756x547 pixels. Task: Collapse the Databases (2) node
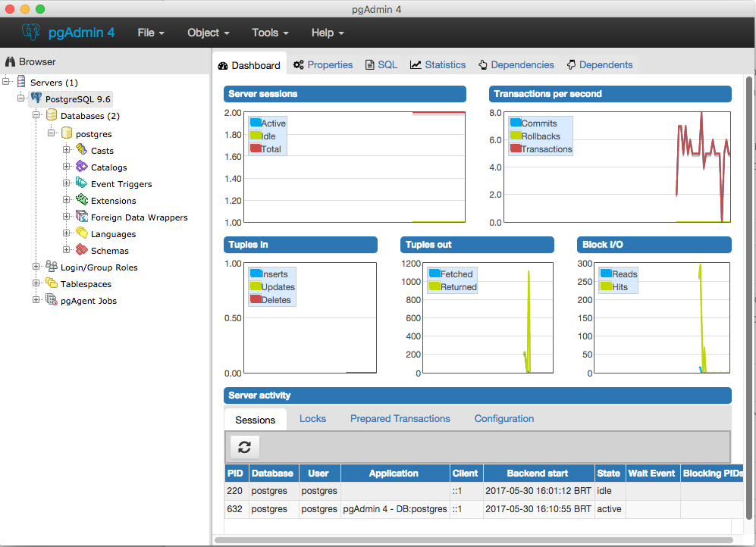(36, 114)
